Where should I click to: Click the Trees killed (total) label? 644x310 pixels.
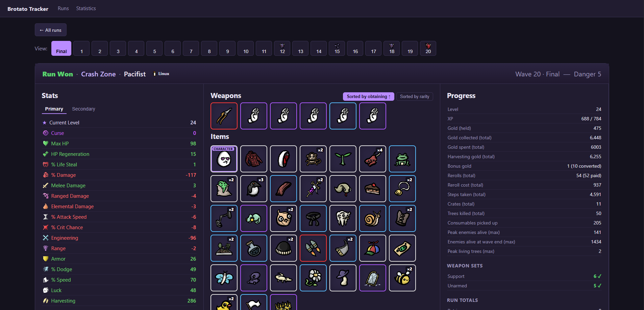point(466,213)
